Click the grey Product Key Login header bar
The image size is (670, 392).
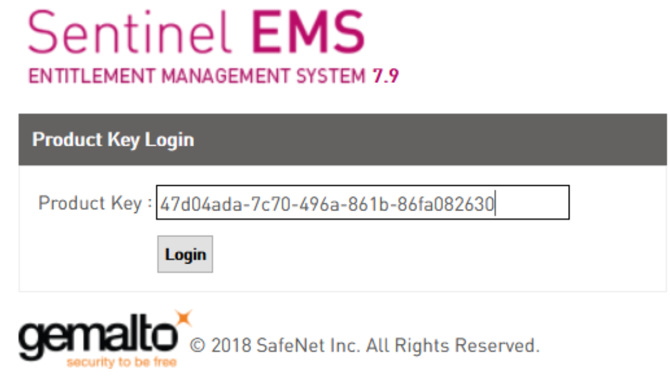pos(342,139)
